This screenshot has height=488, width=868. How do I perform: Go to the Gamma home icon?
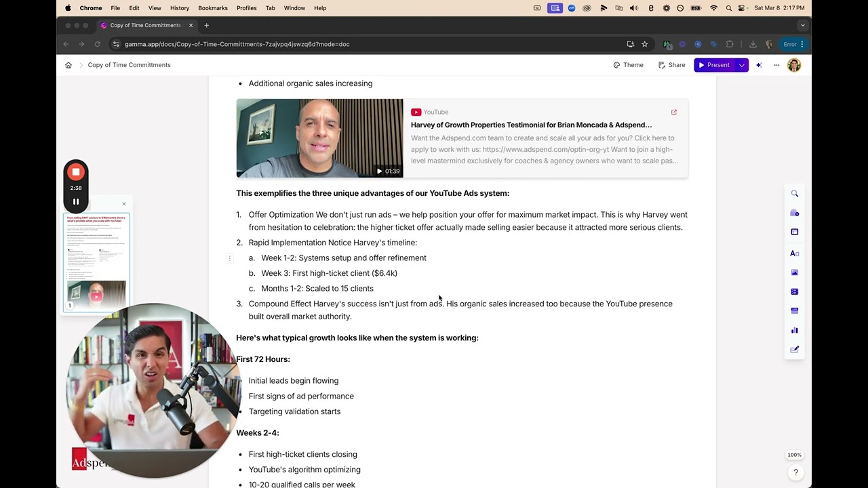tap(68, 65)
